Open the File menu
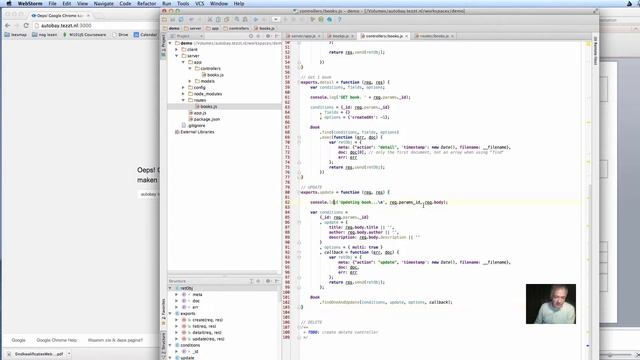 coord(52,3)
